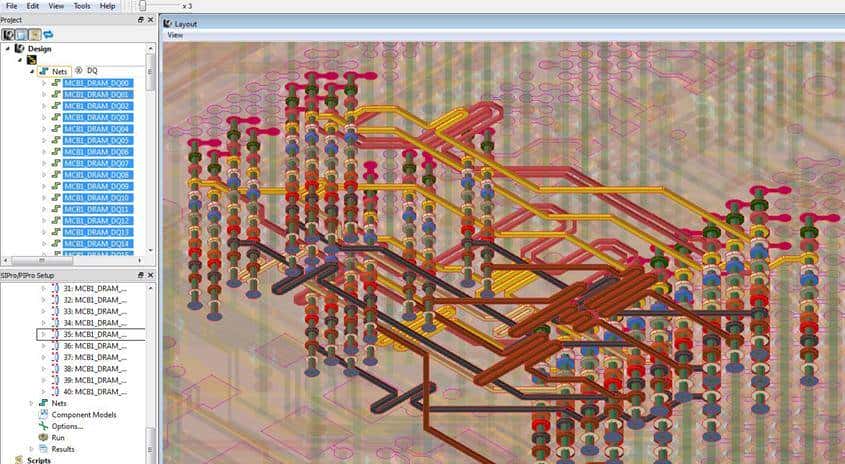Screen dimensions: 845x464
Task: Select net MCB1_DRAM_DQ05
Action: pyautogui.click(x=98, y=141)
